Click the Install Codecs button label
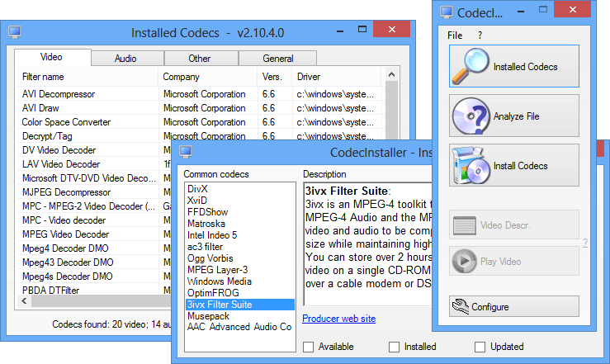The image size is (610, 364). (x=520, y=166)
